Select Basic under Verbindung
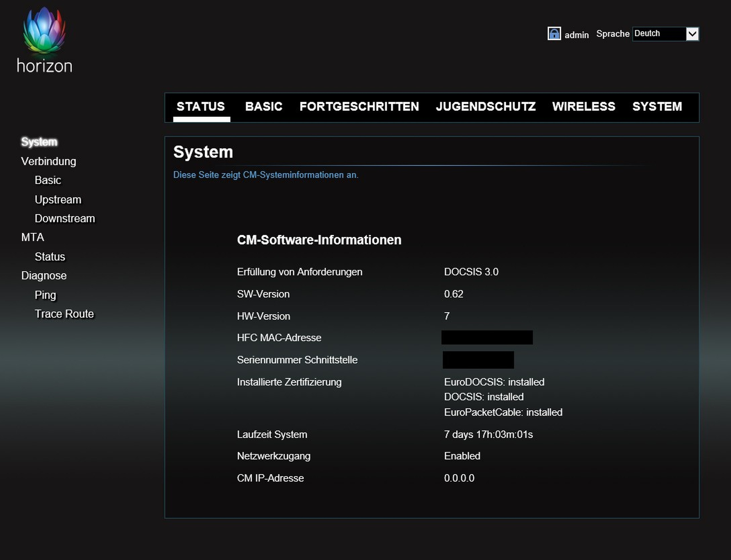Viewport: 731px width, 560px height. click(x=48, y=180)
